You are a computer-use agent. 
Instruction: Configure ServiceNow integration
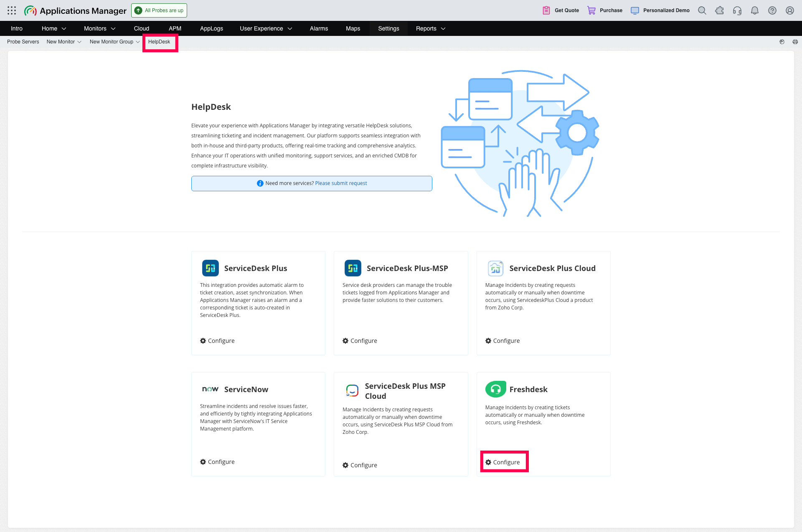coord(217,462)
